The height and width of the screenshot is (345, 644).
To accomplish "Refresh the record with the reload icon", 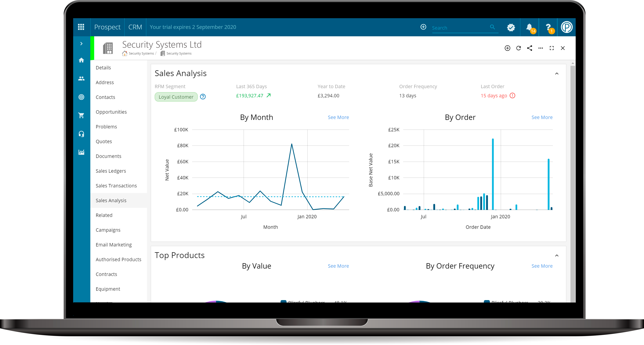I will (x=518, y=48).
